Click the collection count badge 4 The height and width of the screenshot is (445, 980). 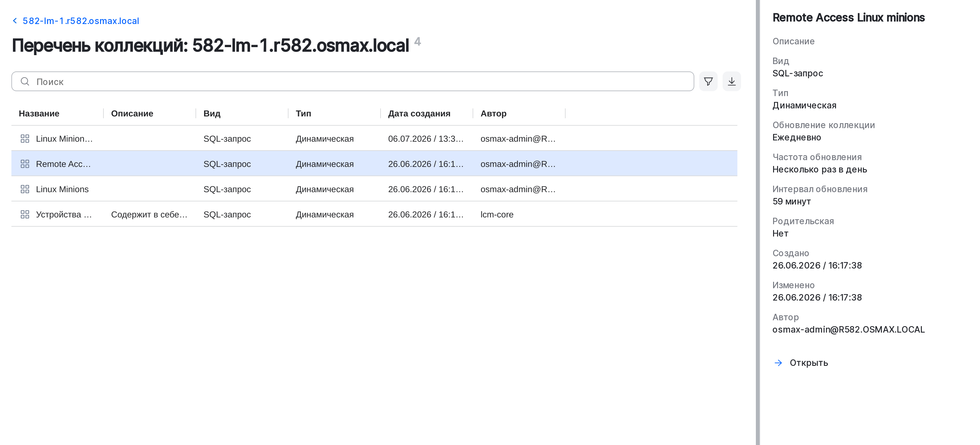click(x=417, y=41)
